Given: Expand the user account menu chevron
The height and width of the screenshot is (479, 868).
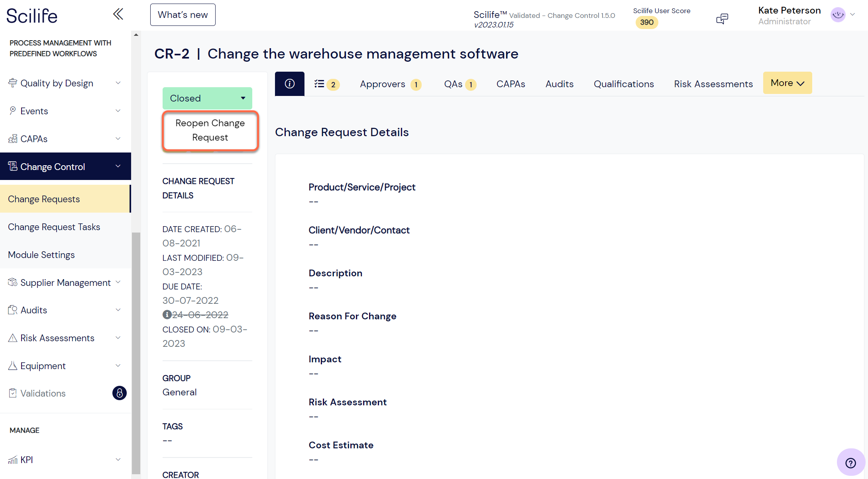Looking at the screenshot, I should (x=852, y=15).
